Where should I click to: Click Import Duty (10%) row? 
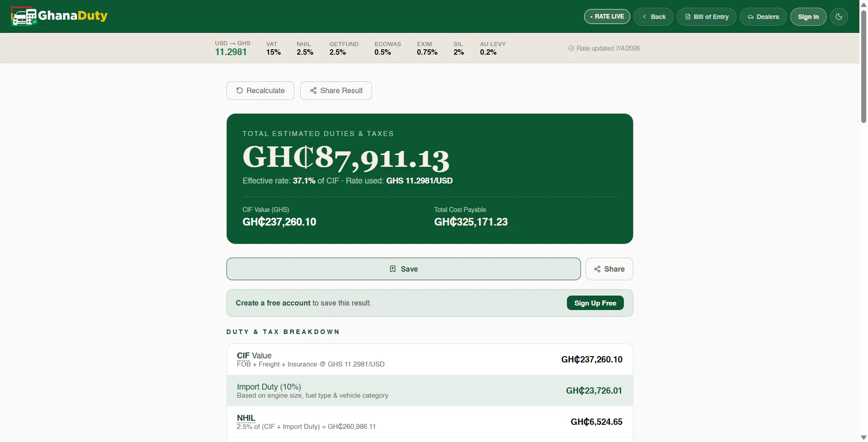[x=430, y=390]
